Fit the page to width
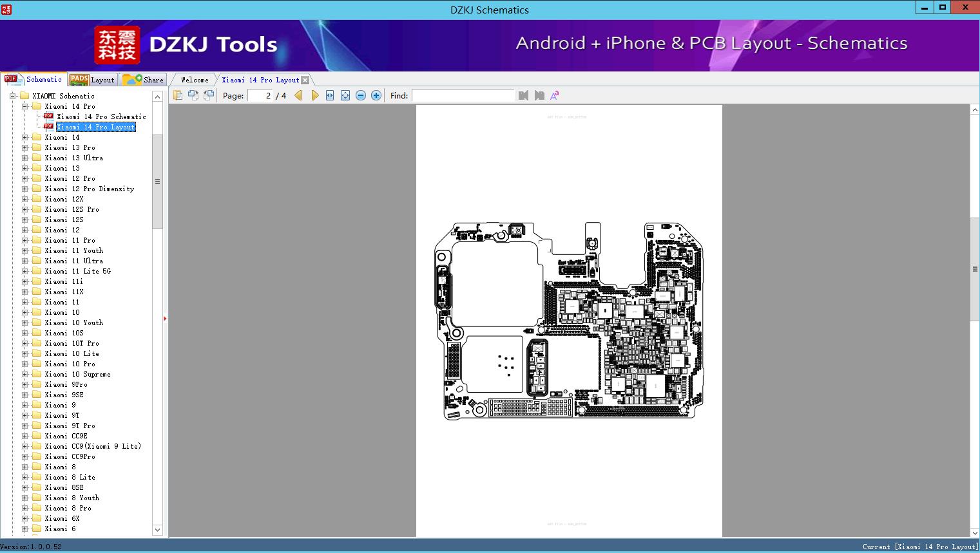 pyautogui.click(x=330, y=95)
